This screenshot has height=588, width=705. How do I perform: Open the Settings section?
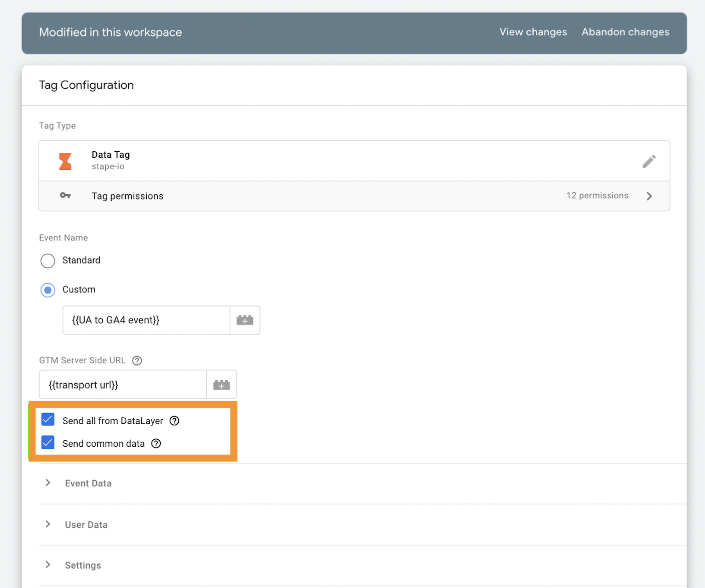pyautogui.click(x=48, y=564)
